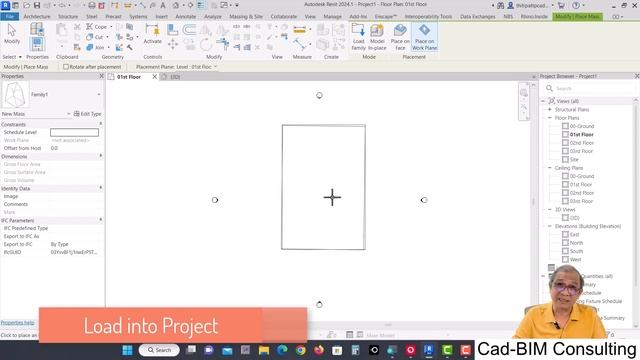Switch to the Collaborate ribbon tab
This screenshot has width=640, height=360.
click(x=284, y=17)
